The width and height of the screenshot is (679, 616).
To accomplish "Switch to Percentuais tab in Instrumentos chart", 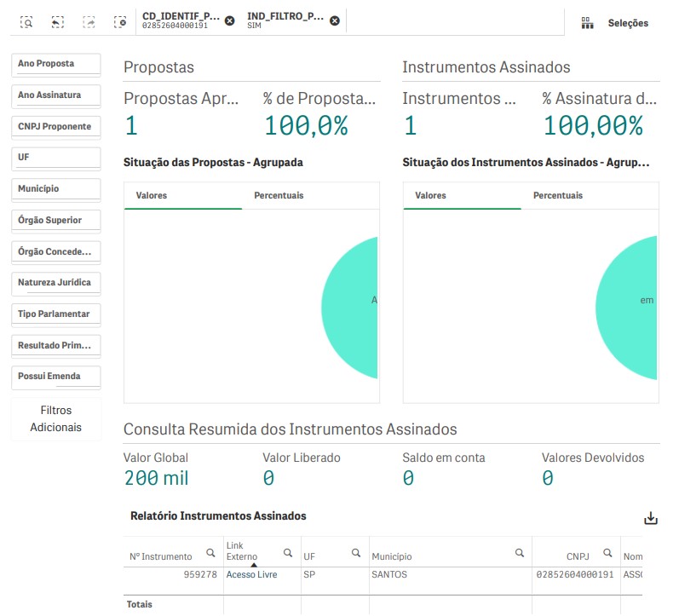I will pos(558,195).
